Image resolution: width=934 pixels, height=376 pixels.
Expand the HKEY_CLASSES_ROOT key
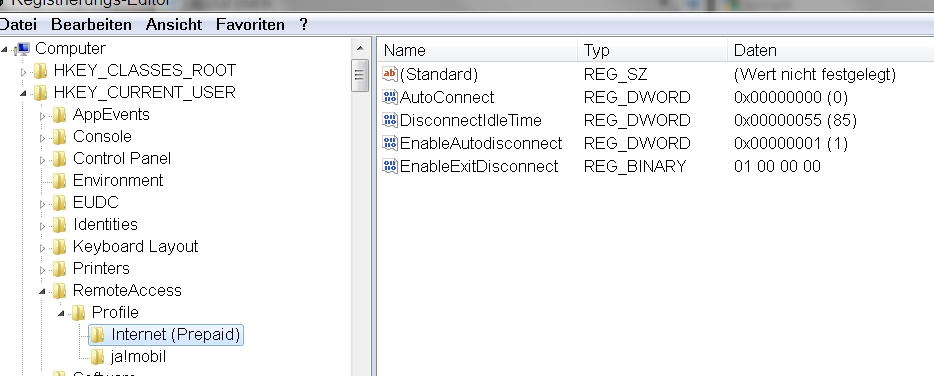pos(23,72)
